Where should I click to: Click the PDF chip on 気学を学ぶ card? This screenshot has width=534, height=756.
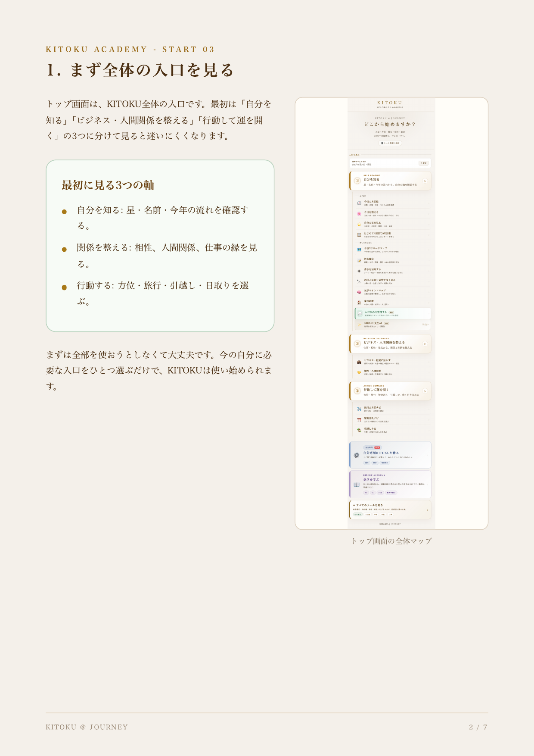coord(380,492)
